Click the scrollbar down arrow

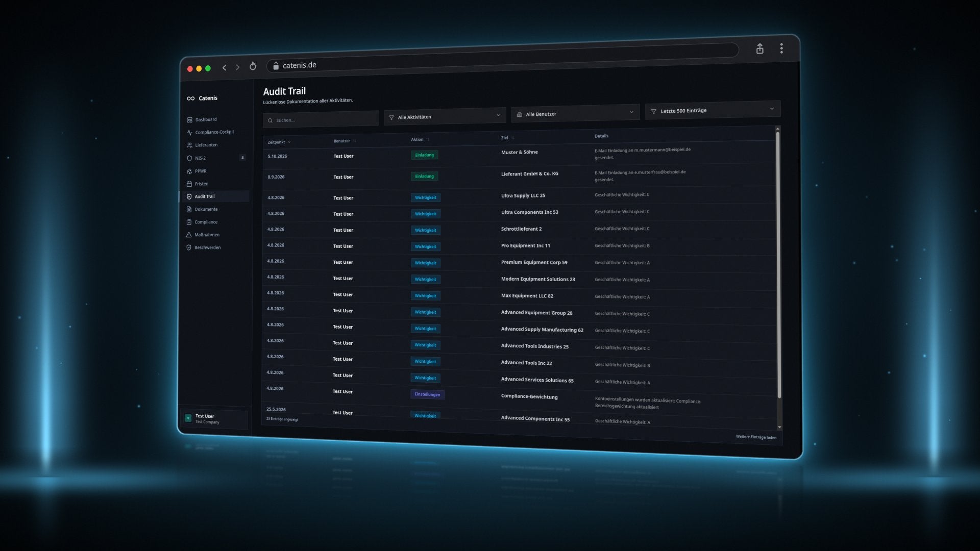(779, 427)
